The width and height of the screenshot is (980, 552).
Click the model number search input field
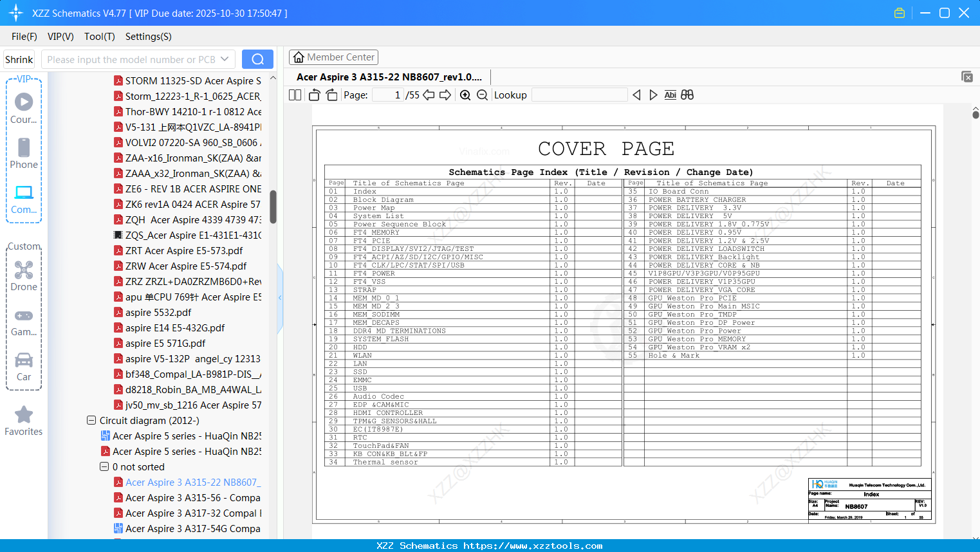pos(132,59)
